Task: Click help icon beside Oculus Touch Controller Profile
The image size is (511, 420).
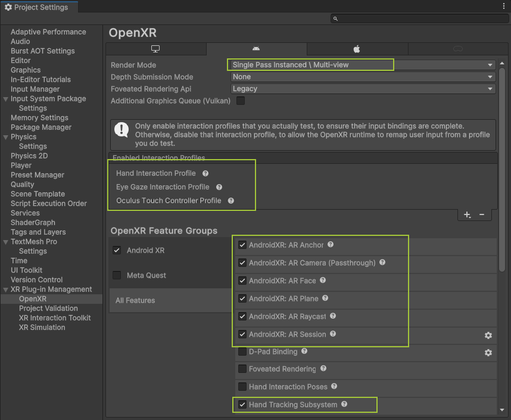Action: pyautogui.click(x=231, y=201)
